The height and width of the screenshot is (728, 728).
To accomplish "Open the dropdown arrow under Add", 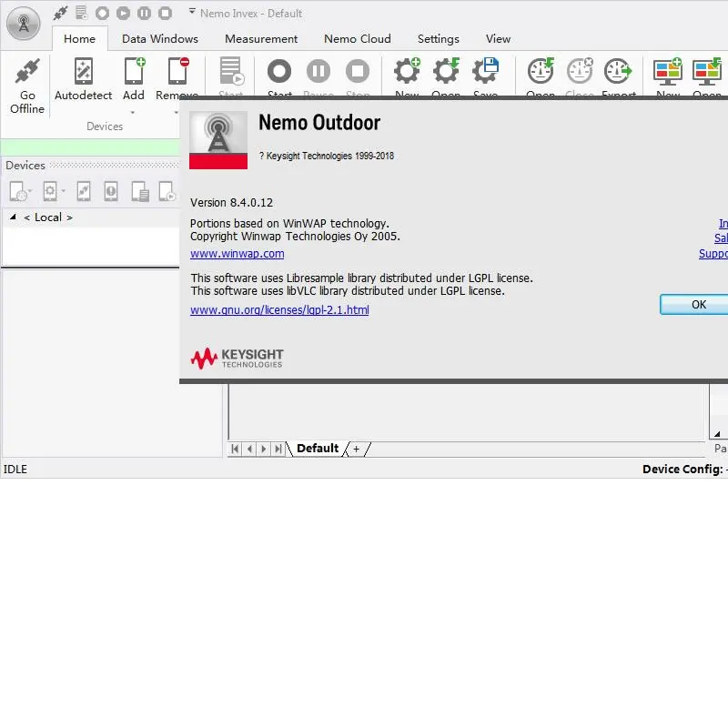I will tap(133, 112).
